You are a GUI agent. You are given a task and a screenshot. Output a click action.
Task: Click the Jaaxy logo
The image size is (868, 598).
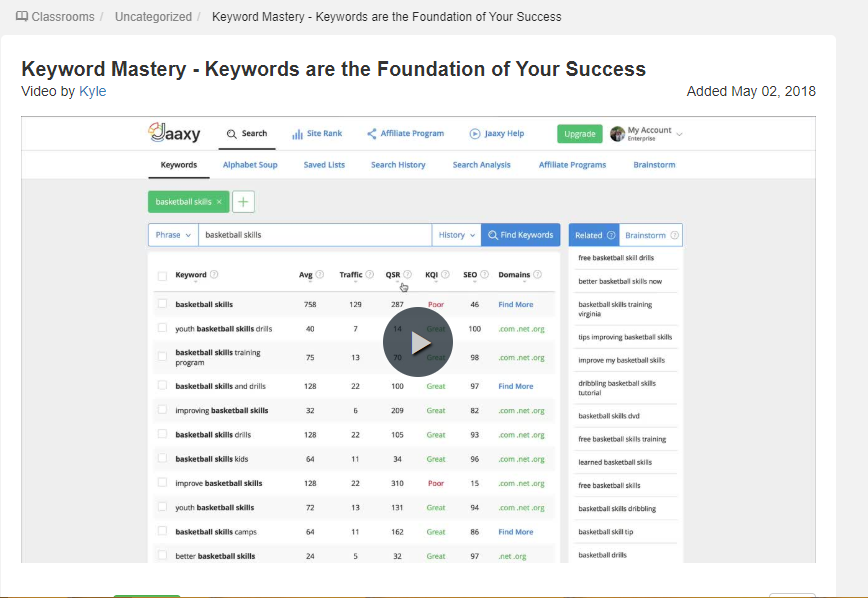point(174,133)
